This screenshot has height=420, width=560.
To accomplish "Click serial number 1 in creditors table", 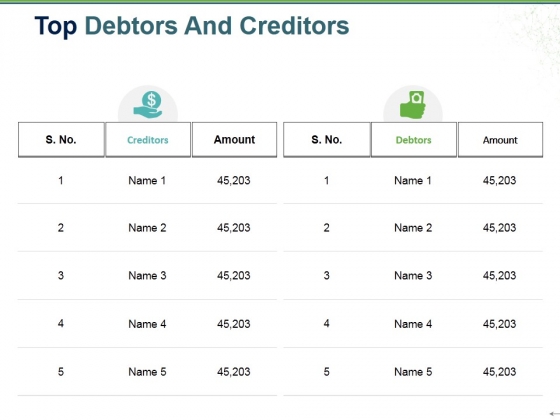I will point(61,180).
